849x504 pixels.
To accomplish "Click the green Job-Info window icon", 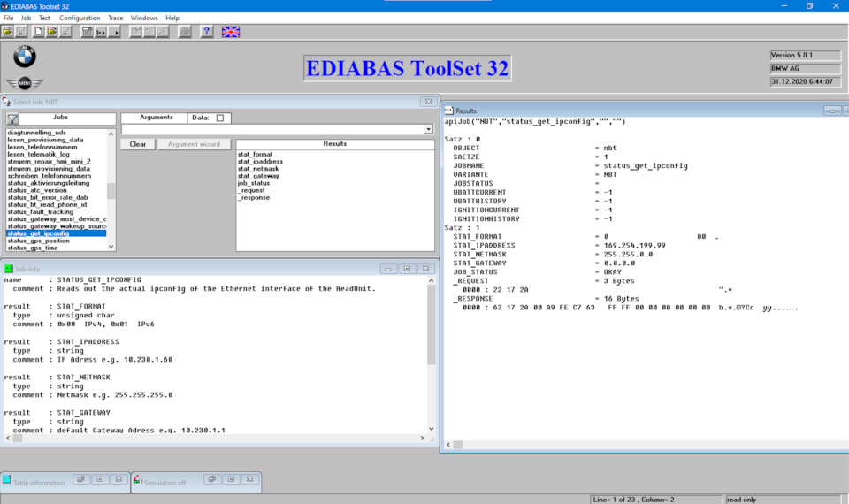I will click(x=9, y=269).
